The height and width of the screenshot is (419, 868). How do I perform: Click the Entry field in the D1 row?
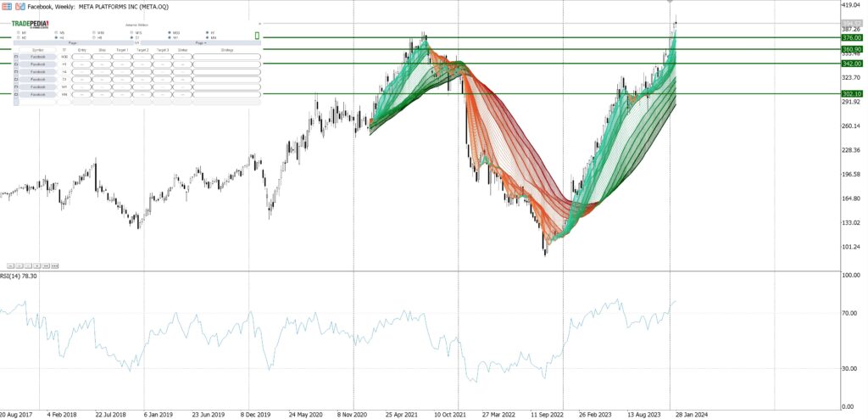[82, 80]
